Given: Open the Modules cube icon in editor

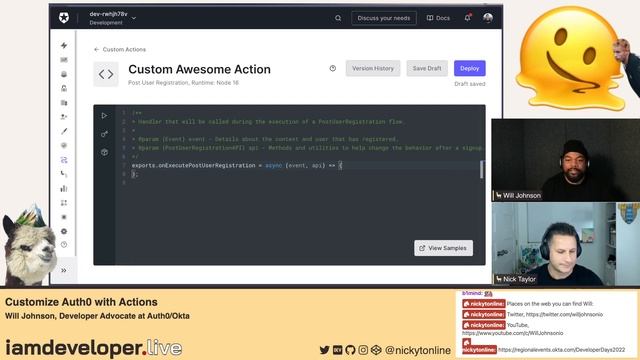Looking at the screenshot, I should 104,152.
